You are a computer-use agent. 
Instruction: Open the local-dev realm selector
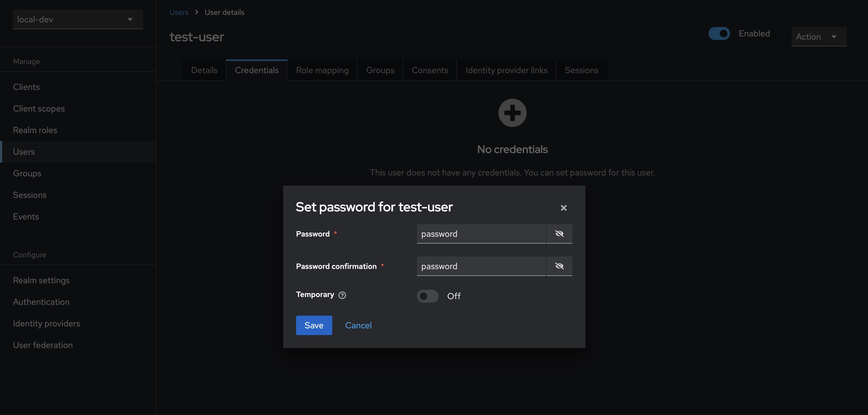77,19
